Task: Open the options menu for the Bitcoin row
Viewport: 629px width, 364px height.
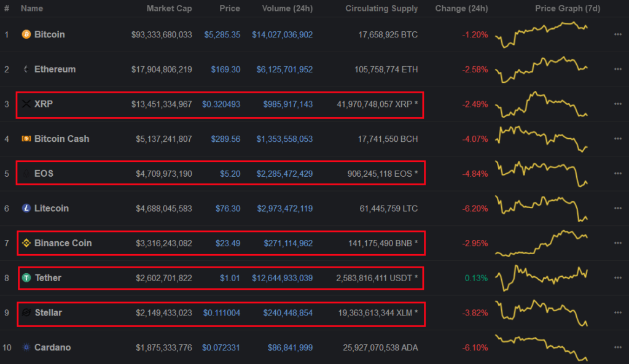Action: click(618, 35)
